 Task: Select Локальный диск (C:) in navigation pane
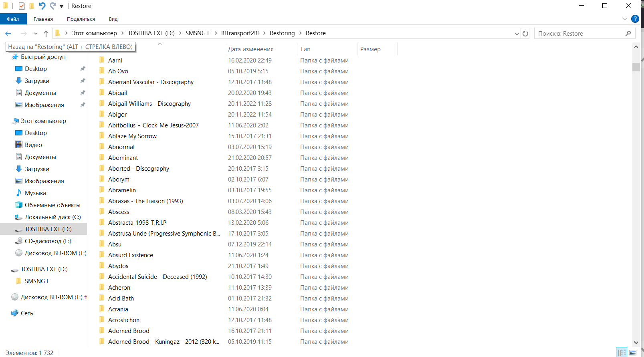coord(52,217)
